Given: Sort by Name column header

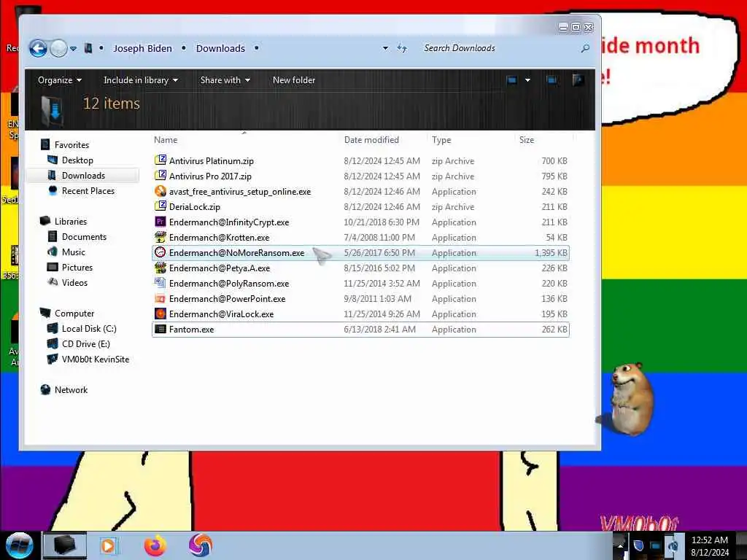Looking at the screenshot, I should tap(166, 140).
